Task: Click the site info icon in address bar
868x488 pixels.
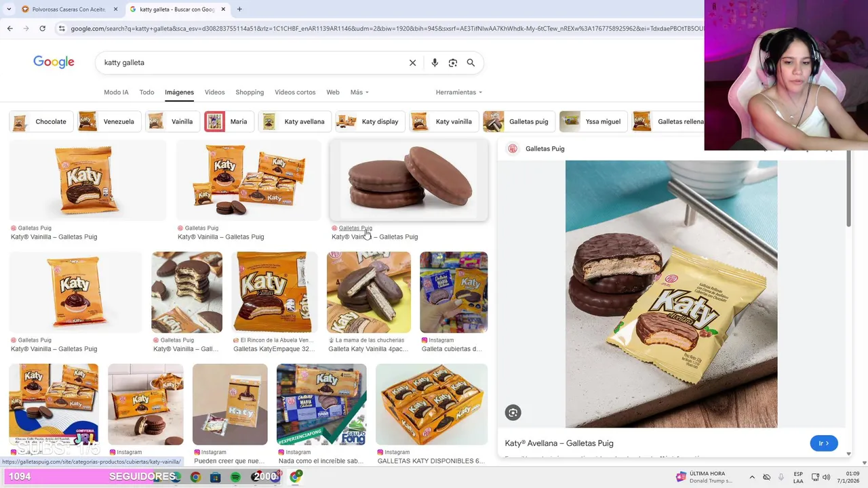Action: [62, 28]
